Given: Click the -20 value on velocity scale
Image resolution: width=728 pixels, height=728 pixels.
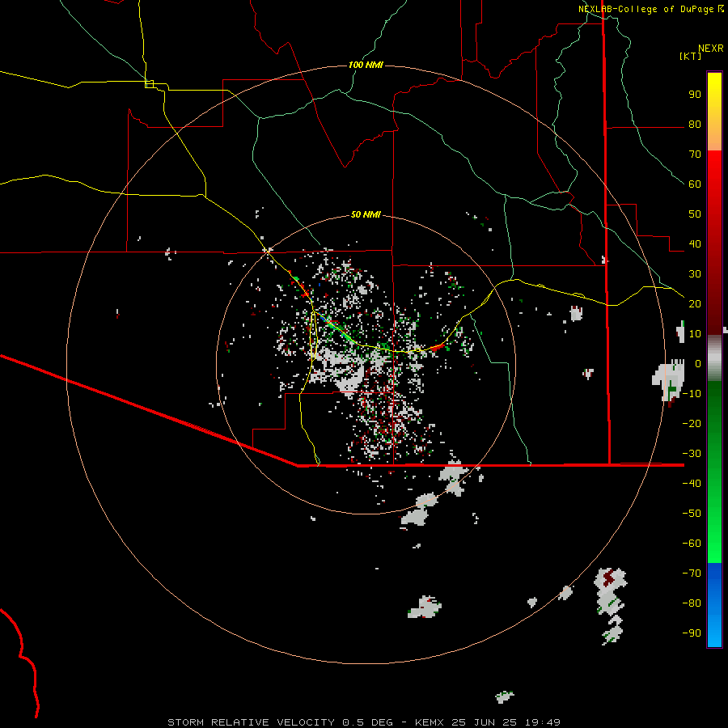Looking at the screenshot, I should point(692,424).
